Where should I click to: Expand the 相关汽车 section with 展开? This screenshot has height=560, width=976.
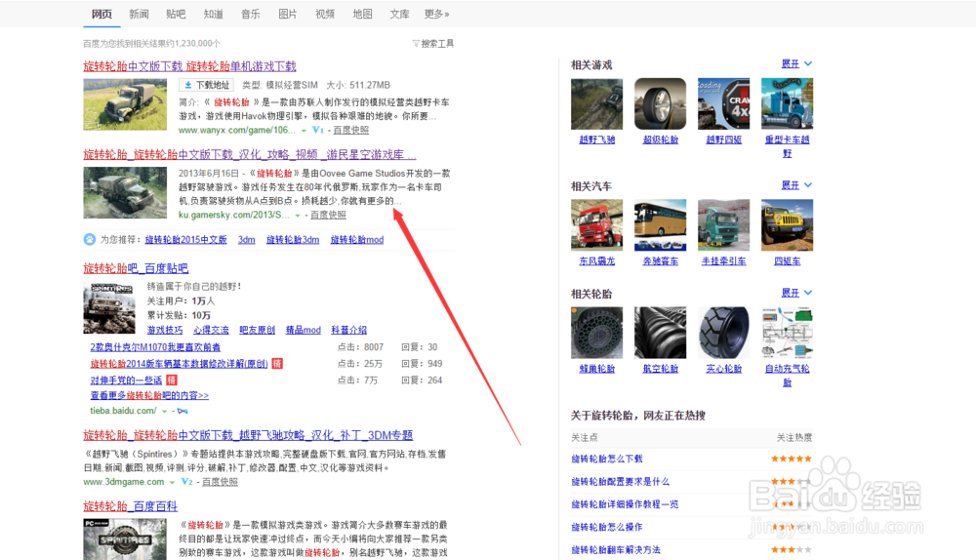796,185
